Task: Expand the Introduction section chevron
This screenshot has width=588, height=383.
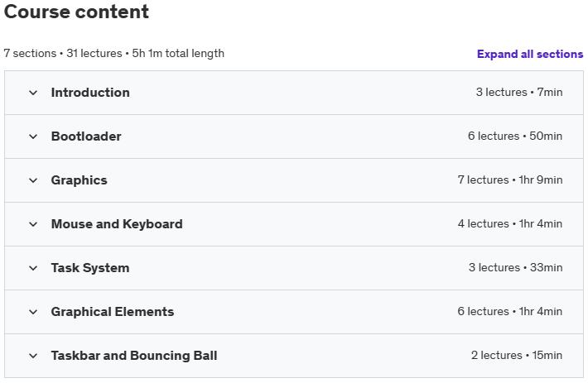Action: 33,93
